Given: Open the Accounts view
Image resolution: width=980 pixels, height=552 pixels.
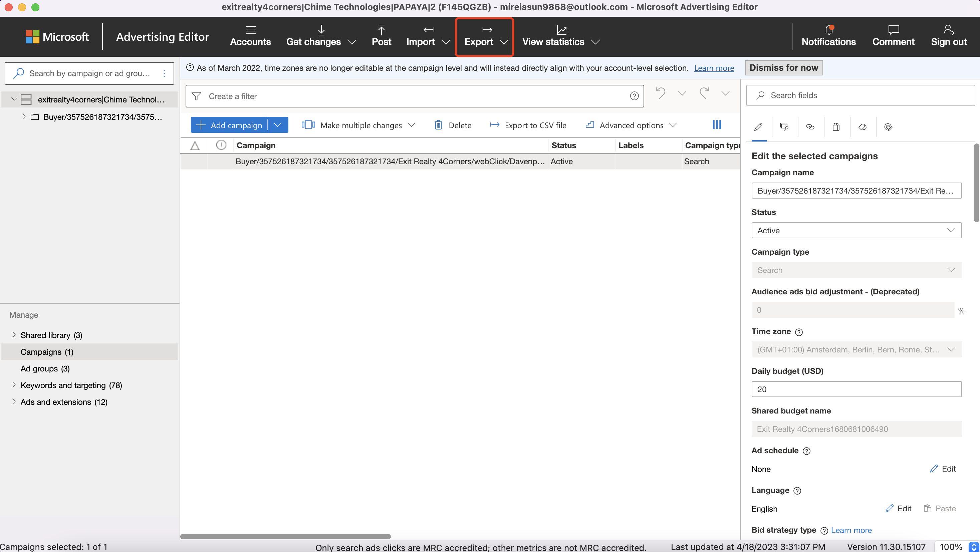Looking at the screenshot, I should 250,36.
